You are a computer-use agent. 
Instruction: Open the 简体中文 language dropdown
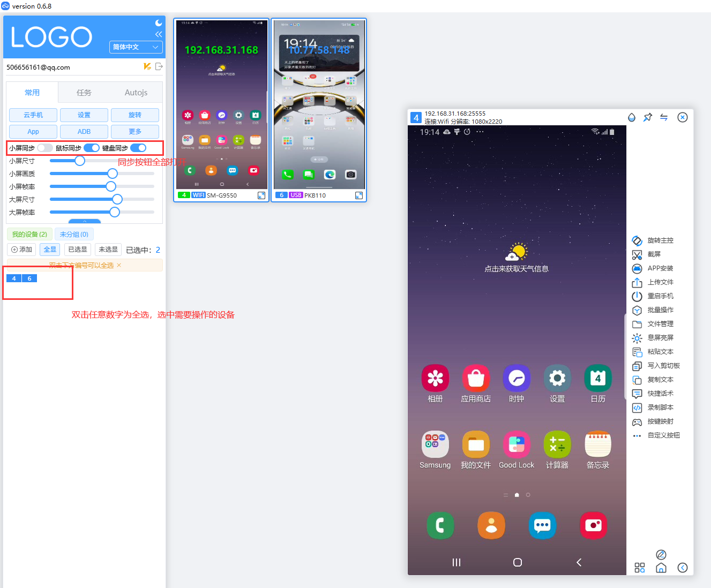point(136,47)
